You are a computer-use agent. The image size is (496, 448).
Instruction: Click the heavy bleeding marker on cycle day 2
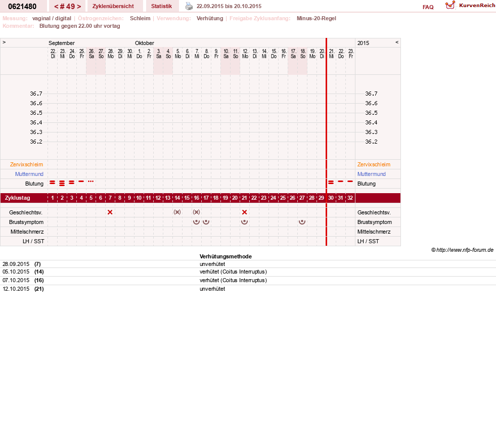[62, 183]
